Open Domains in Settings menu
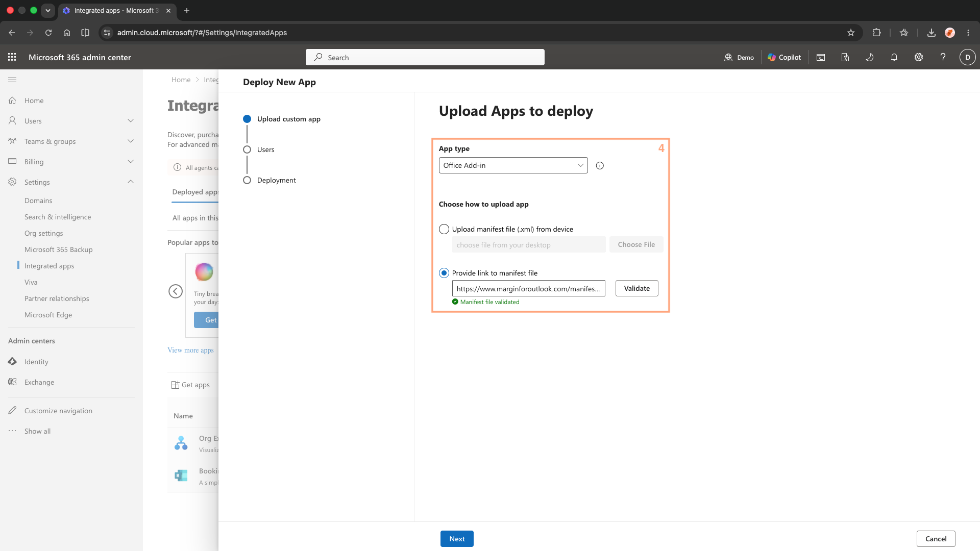The width and height of the screenshot is (980, 551). pos(38,201)
